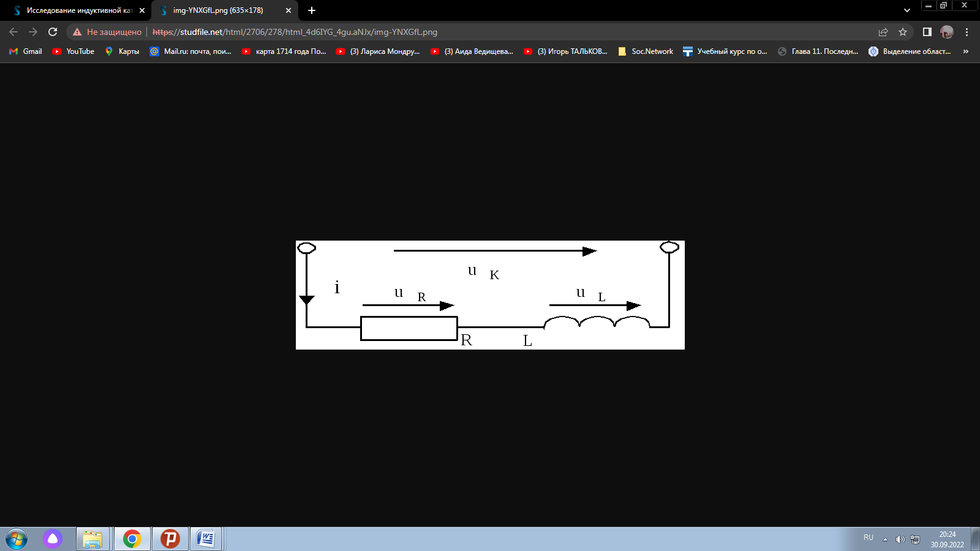This screenshot has width=980, height=551.
Task: Open the Soc.Network bookmark folder
Action: [x=646, y=51]
